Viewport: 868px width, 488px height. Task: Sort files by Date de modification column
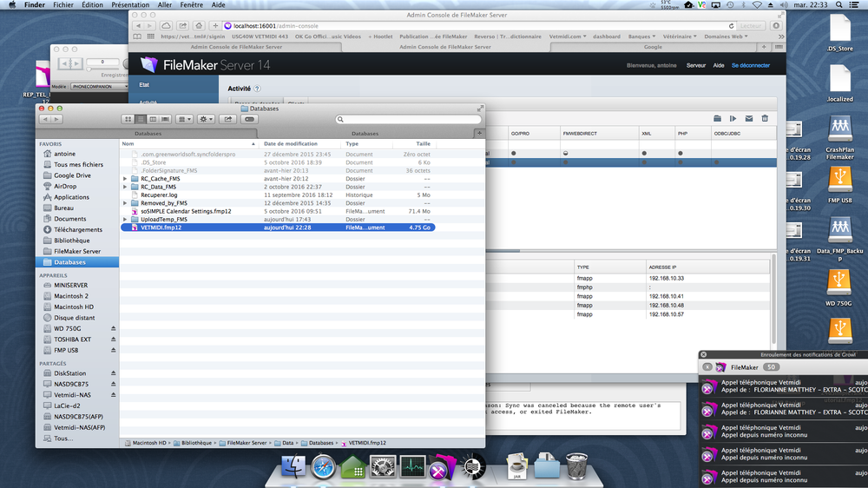coord(290,144)
